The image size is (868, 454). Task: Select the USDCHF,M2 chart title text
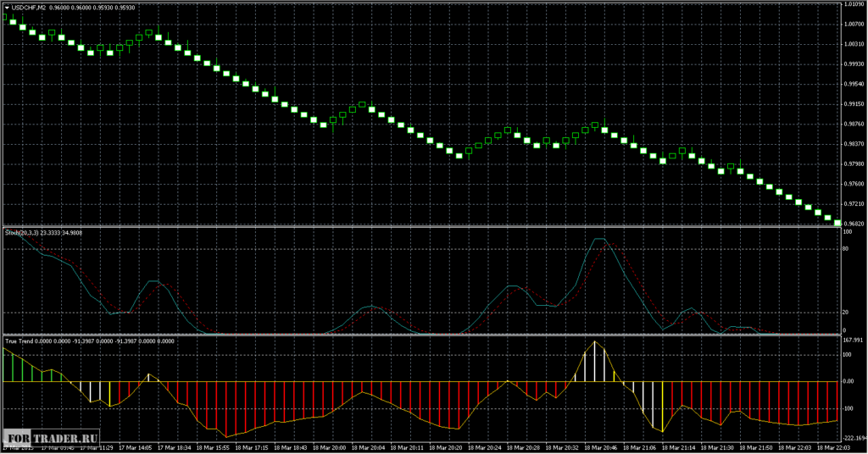coord(28,8)
